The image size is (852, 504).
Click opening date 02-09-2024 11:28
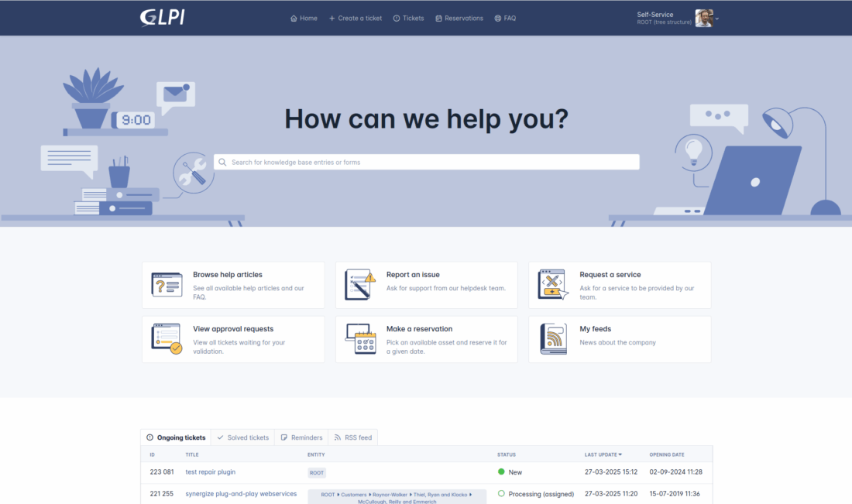pos(675,472)
